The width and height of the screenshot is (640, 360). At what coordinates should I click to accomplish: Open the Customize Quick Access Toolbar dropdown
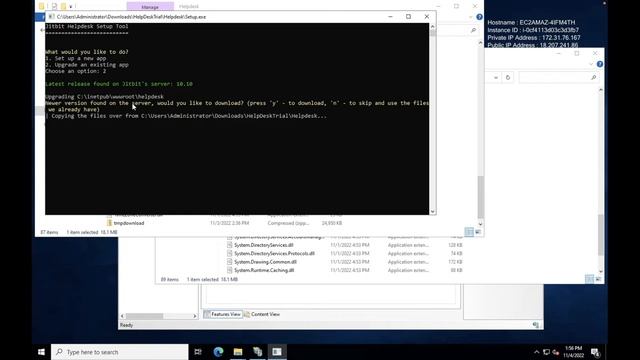click(x=71, y=7)
